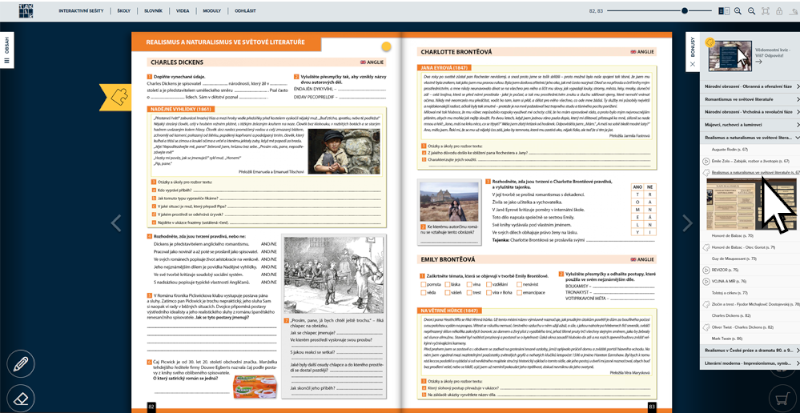Viewport: 800px width, 413px height.
Task: Go to previous page with left arrow
Action: coord(116,223)
